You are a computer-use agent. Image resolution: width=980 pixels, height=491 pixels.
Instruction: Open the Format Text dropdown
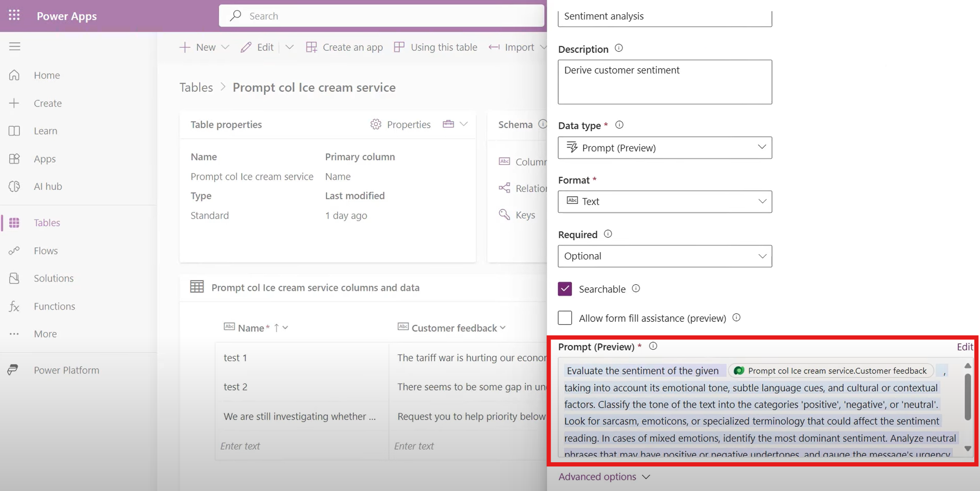pos(664,201)
